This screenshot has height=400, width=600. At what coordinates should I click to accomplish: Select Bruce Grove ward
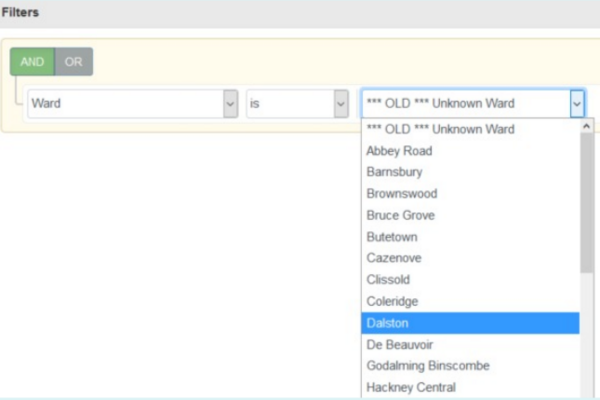pos(401,215)
